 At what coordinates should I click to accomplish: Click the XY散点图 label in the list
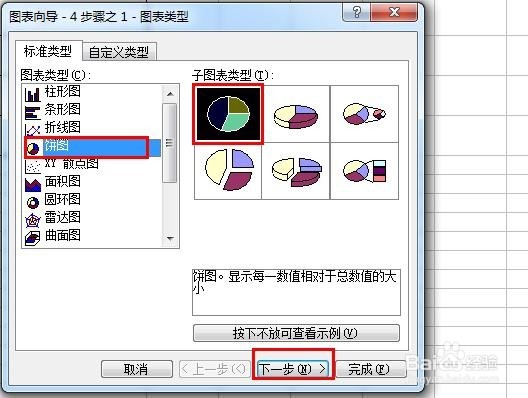tap(71, 164)
